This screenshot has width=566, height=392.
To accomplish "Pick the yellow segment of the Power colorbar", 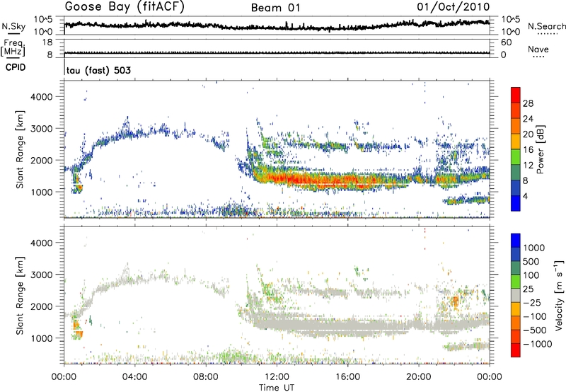I will pos(516,142).
